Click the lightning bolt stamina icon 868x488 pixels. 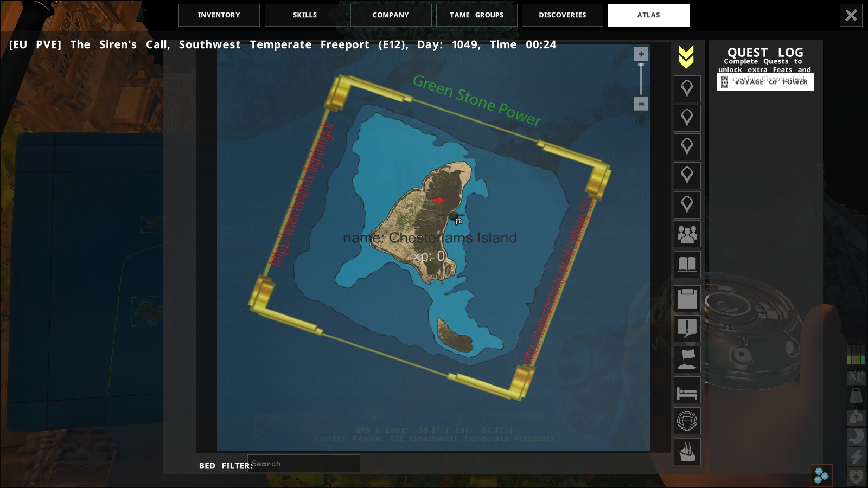coord(856,457)
